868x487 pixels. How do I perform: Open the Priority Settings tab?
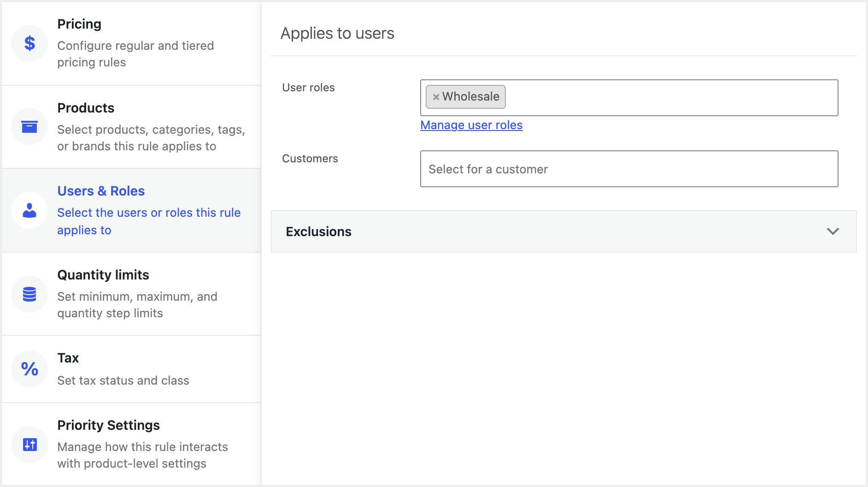pyautogui.click(x=131, y=444)
